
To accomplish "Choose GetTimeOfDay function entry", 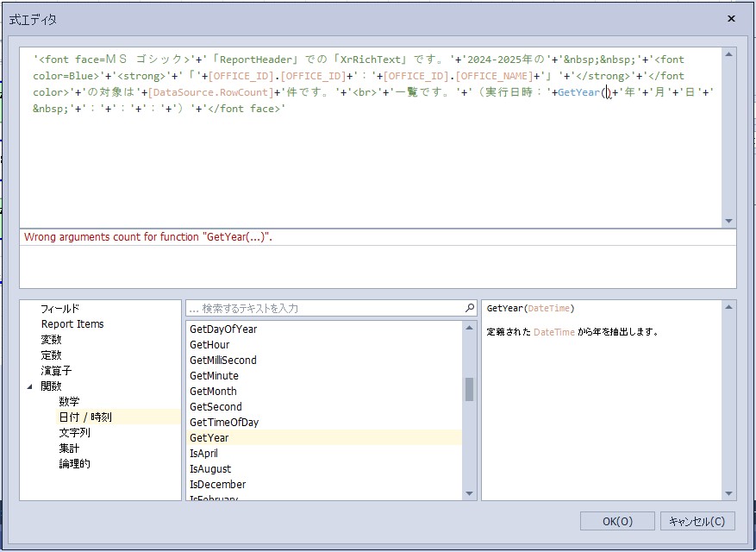I will tap(224, 423).
